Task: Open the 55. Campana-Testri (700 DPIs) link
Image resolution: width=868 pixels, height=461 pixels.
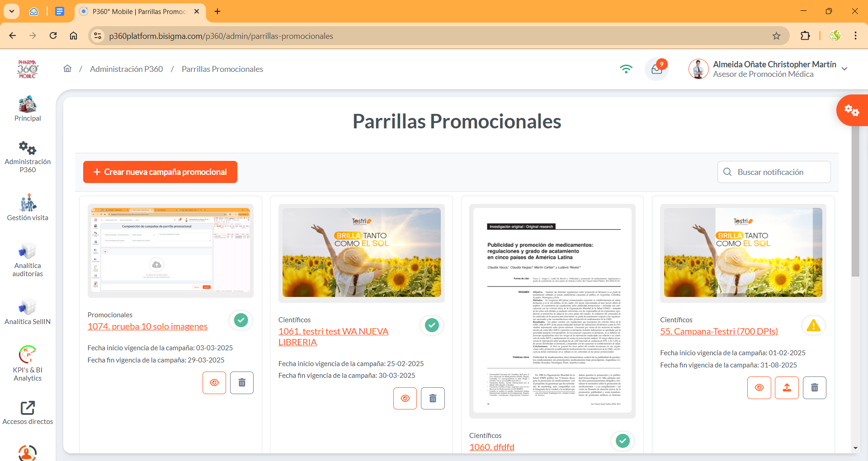Action: point(719,331)
